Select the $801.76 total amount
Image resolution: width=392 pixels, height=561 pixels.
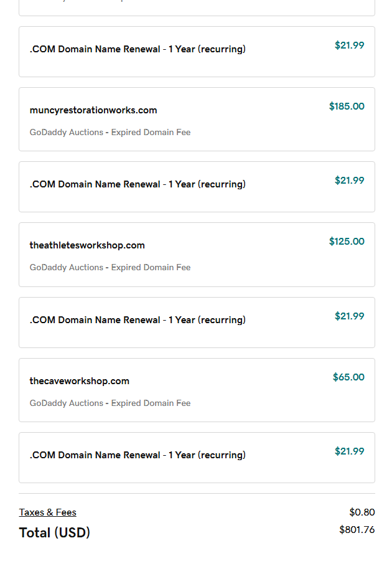coord(357,530)
